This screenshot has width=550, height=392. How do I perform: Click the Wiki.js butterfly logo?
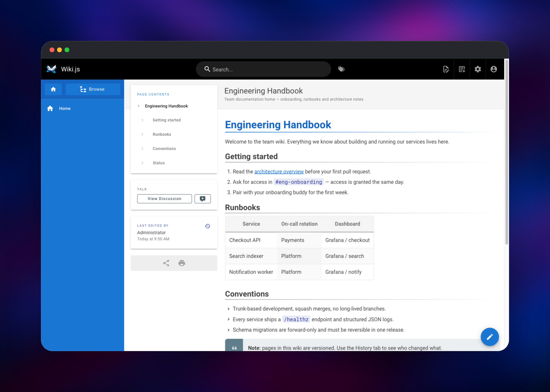51,69
